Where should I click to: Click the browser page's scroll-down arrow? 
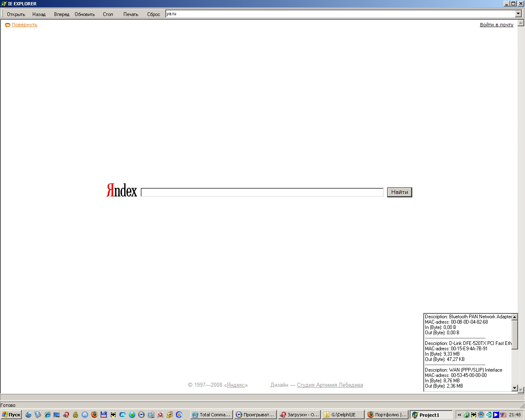pyautogui.click(x=521, y=390)
